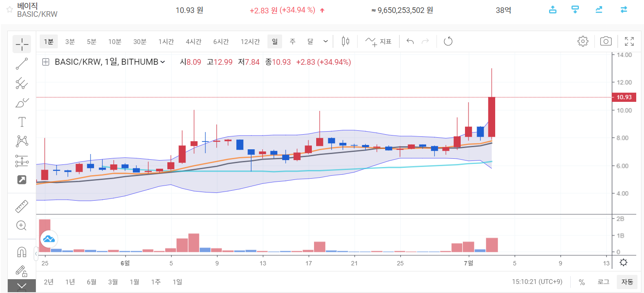Open the indicators (지표) menu
The height and width of the screenshot is (293, 644).
coord(378,41)
